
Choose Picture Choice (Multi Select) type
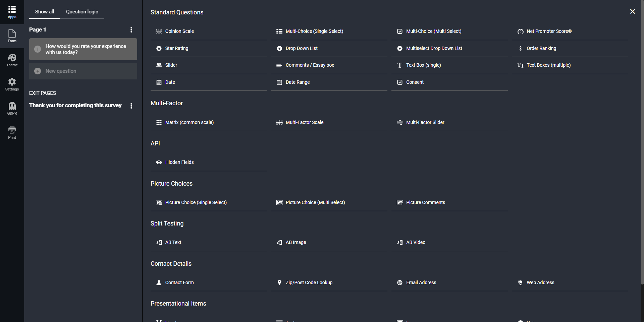pos(329,202)
